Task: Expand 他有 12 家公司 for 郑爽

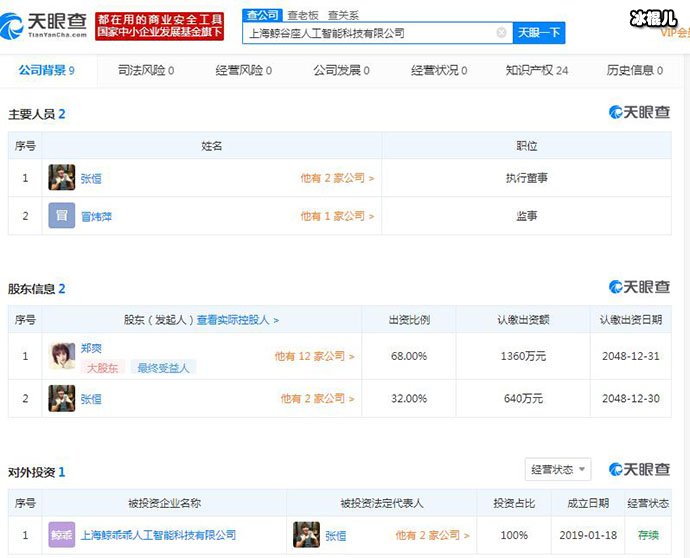Action: pos(314,356)
